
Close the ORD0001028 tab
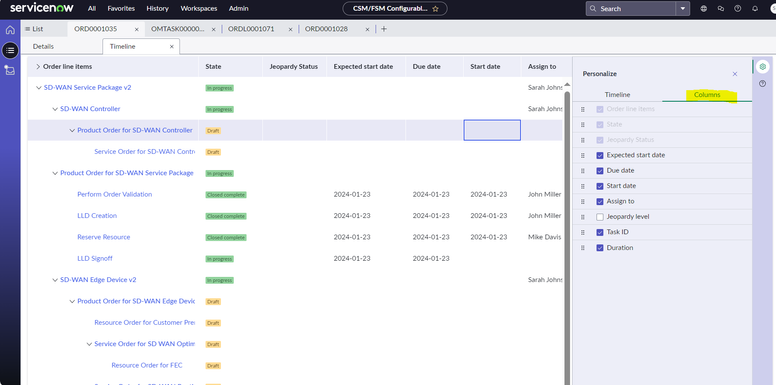[367, 29]
